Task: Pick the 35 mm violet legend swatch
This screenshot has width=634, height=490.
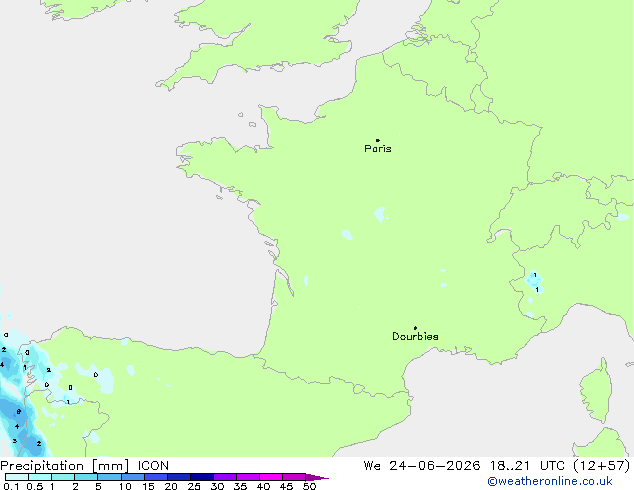Action: tap(248, 477)
